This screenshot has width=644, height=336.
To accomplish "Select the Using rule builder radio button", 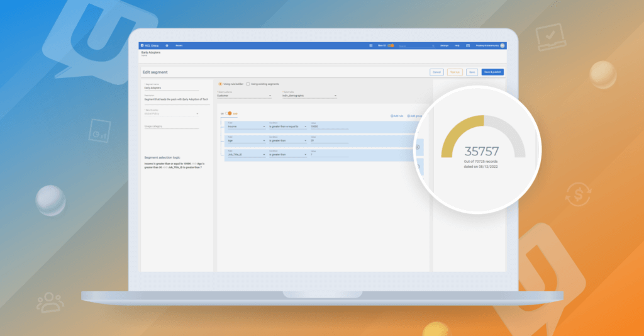I will coord(219,84).
